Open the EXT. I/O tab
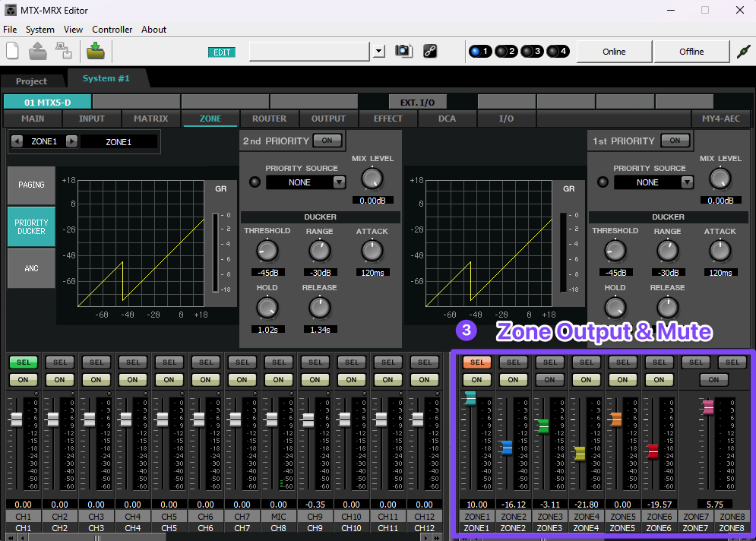Screen dimensions: 756x541 pos(418,103)
